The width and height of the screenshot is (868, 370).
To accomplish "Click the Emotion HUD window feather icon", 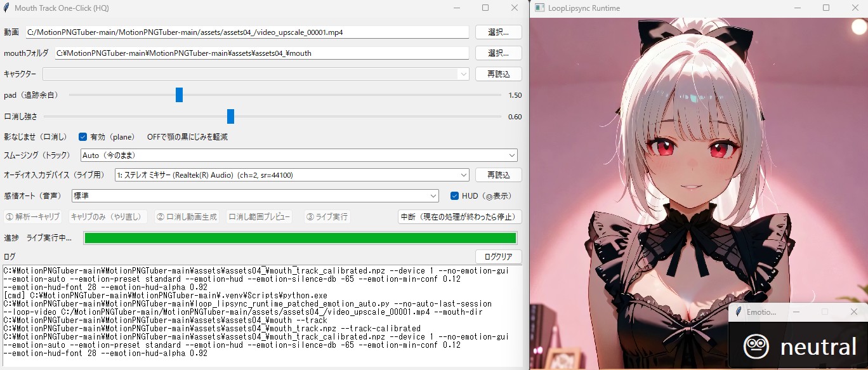I will [739, 312].
